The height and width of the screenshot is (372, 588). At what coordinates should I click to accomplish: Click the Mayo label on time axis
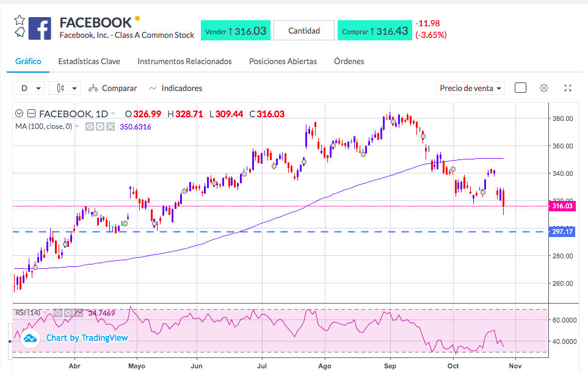point(137,366)
